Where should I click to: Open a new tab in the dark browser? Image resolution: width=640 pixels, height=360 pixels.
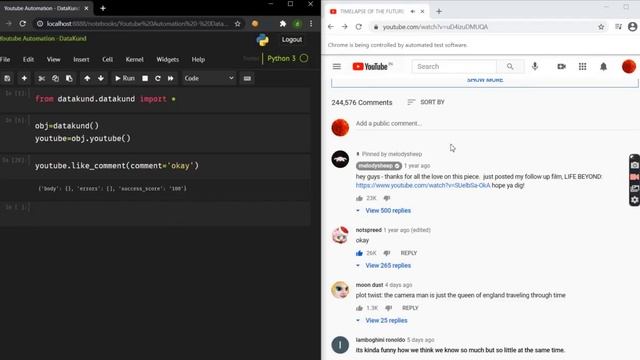click(103, 8)
